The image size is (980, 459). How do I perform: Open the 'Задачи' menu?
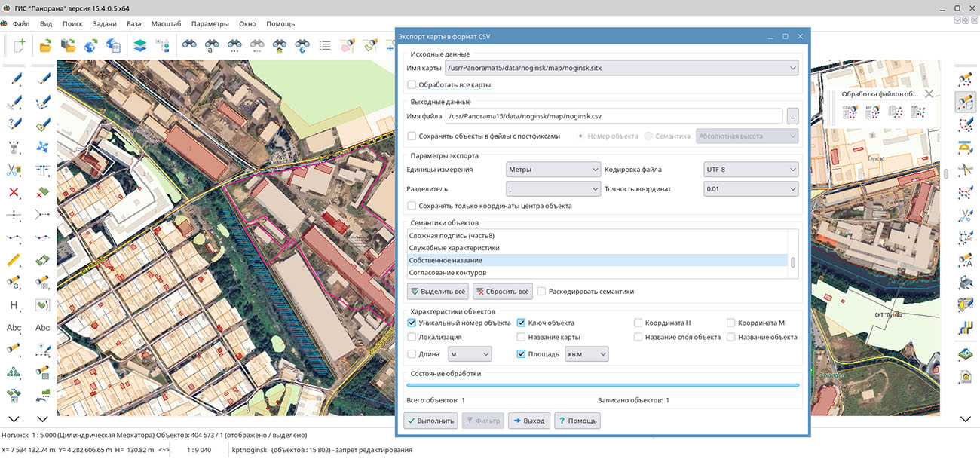(x=105, y=24)
